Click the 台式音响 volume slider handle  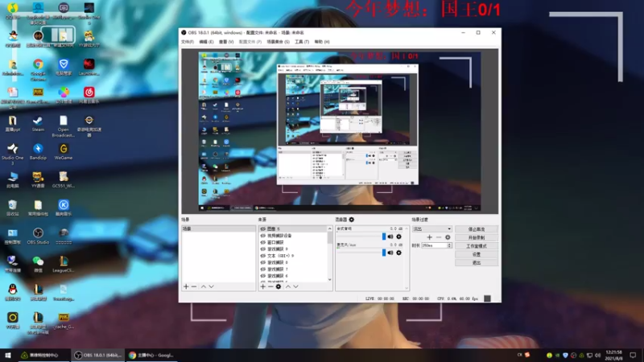click(384, 237)
